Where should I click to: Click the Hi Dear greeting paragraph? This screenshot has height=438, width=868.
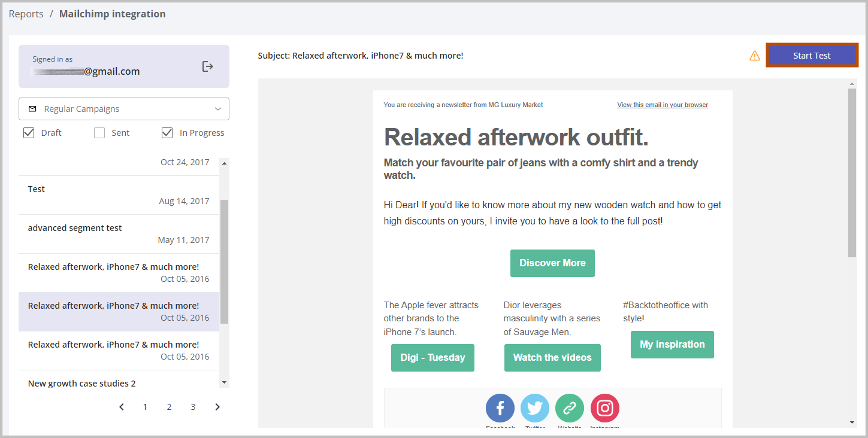[552, 213]
